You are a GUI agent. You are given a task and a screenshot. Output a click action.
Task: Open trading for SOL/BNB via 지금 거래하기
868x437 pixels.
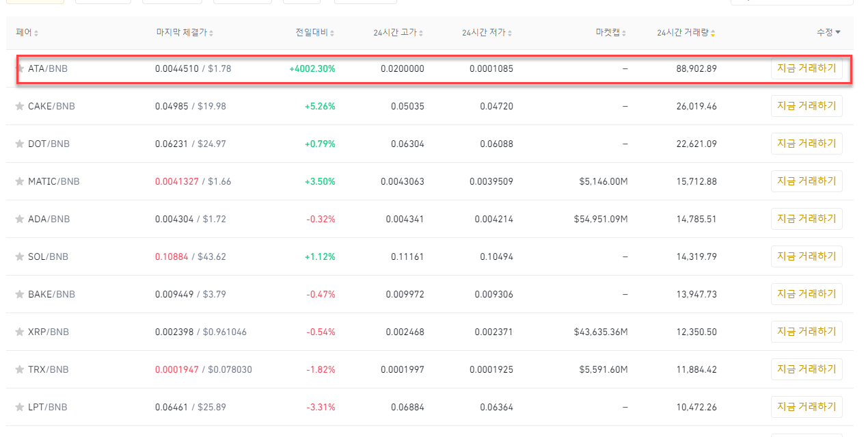coord(806,256)
